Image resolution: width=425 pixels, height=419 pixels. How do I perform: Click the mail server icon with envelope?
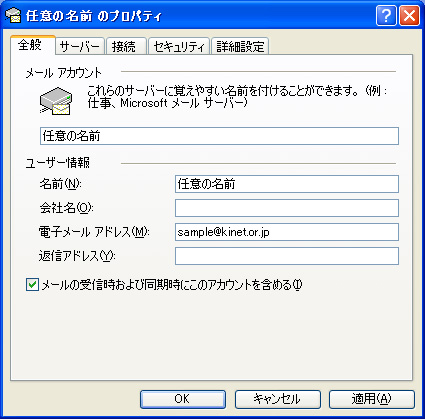[x=56, y=101]
